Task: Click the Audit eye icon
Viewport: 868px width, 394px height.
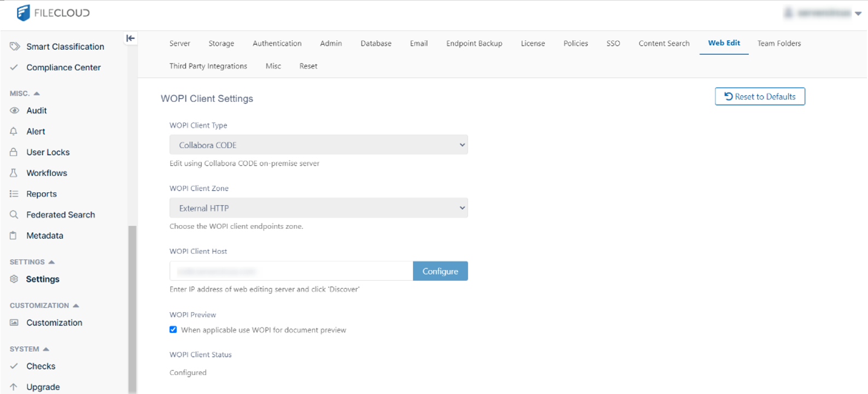Action: (x=14, y=110)
